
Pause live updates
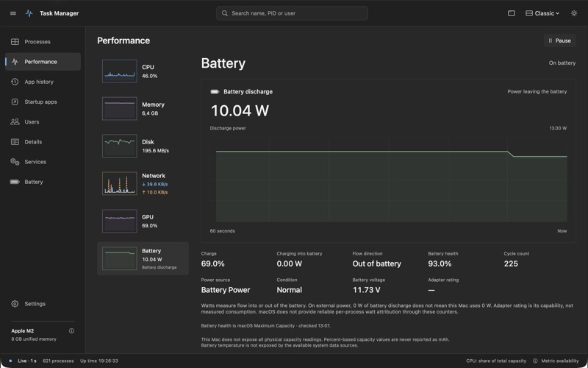(x=559, y=40)
